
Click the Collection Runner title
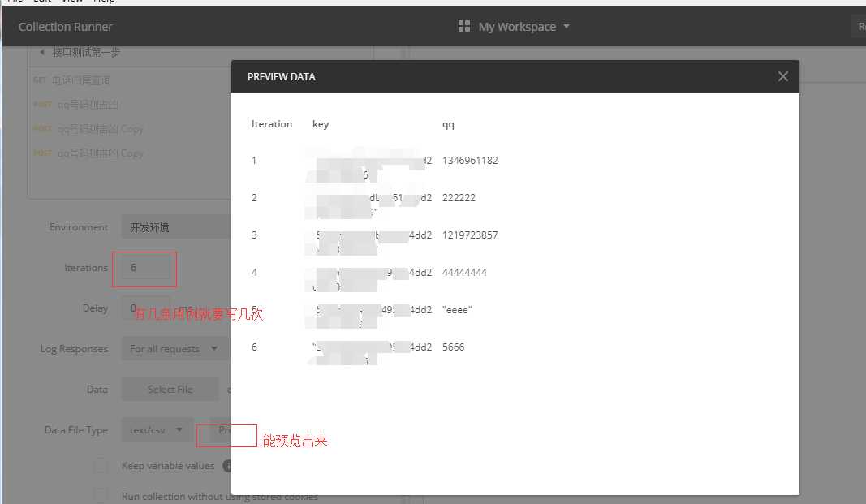65,27
